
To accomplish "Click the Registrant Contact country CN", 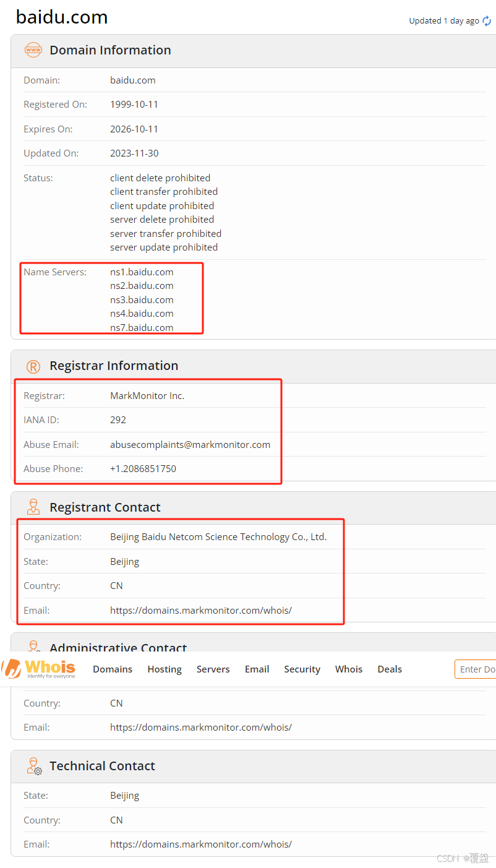I will 116,586.
